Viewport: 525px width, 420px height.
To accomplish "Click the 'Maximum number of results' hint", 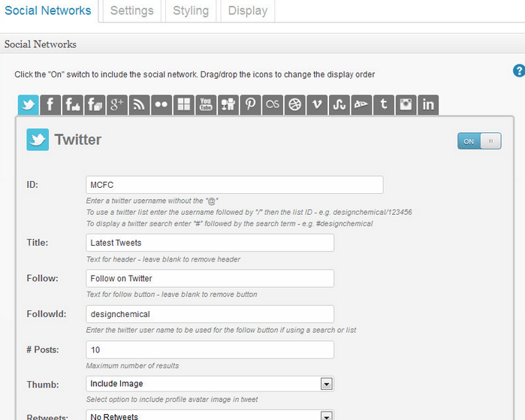I will coord(133,366).
